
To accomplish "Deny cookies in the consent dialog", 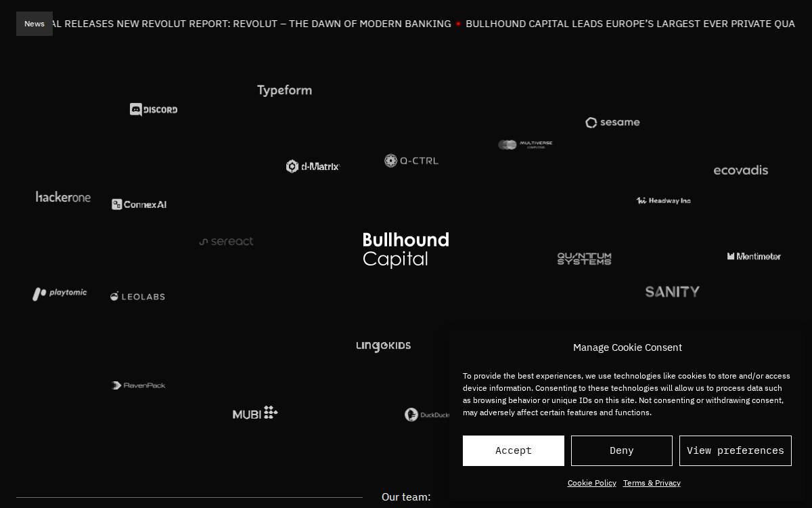I will point(622,450).
